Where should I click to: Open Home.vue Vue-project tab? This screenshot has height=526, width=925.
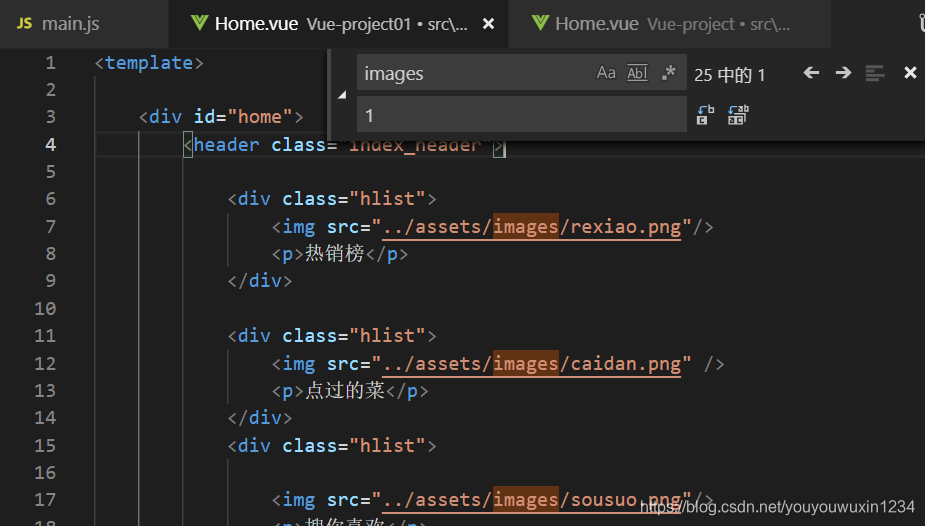pyautogui.click(x=670, y=24)
